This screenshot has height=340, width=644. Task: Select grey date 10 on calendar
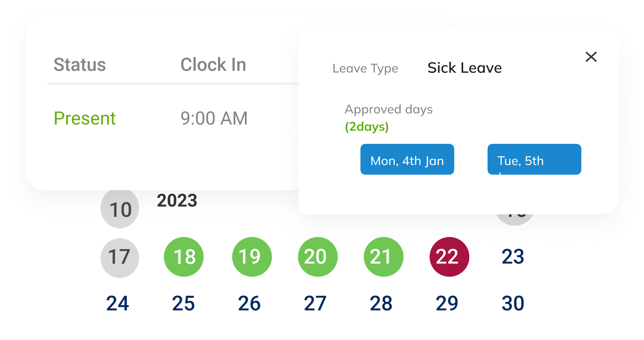tap(120, 209)
